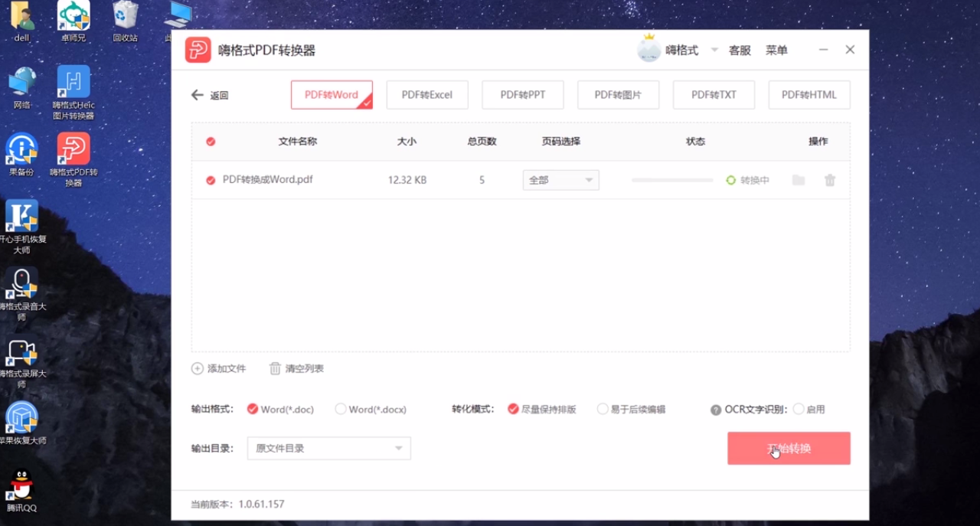Click the 嗨格式PDF转换器 logo icon in title bar
The image size is (980, 526).
point(198,50)
